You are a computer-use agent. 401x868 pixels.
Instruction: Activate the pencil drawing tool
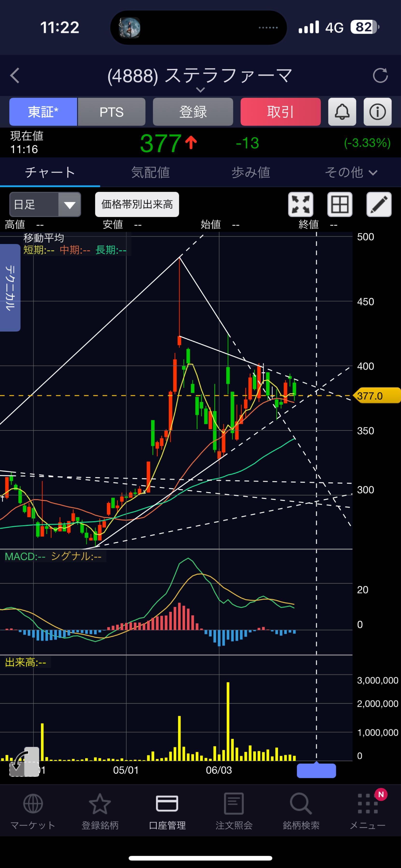point(379,204)
